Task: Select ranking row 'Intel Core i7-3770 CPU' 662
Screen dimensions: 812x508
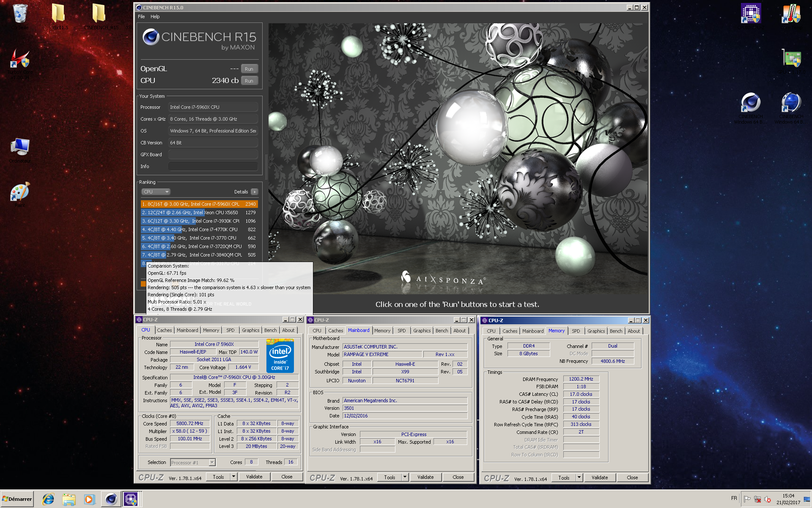Action: pyautogui.click(x=199, y=238)
